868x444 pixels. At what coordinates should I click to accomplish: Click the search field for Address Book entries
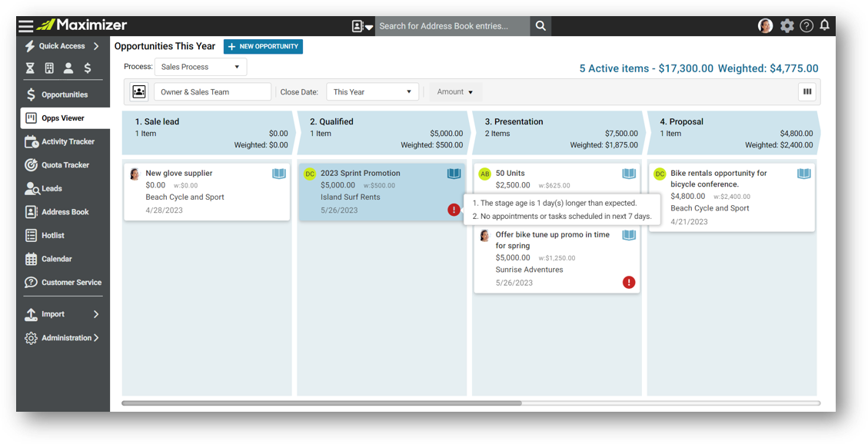tap(452, 26)
